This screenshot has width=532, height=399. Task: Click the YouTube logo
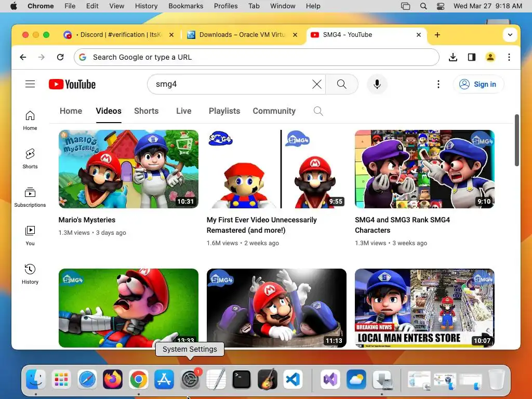point(72,84)
